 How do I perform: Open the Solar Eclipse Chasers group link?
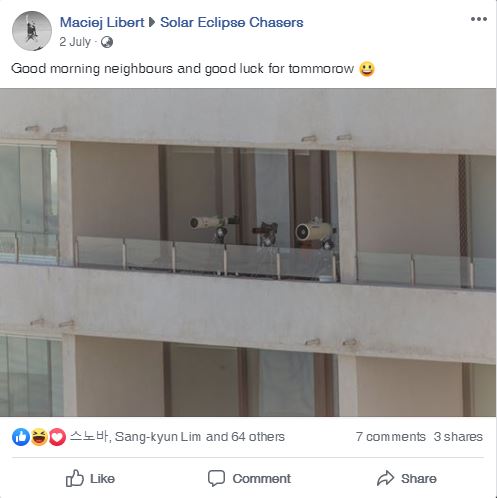click(x=232, y=22)
